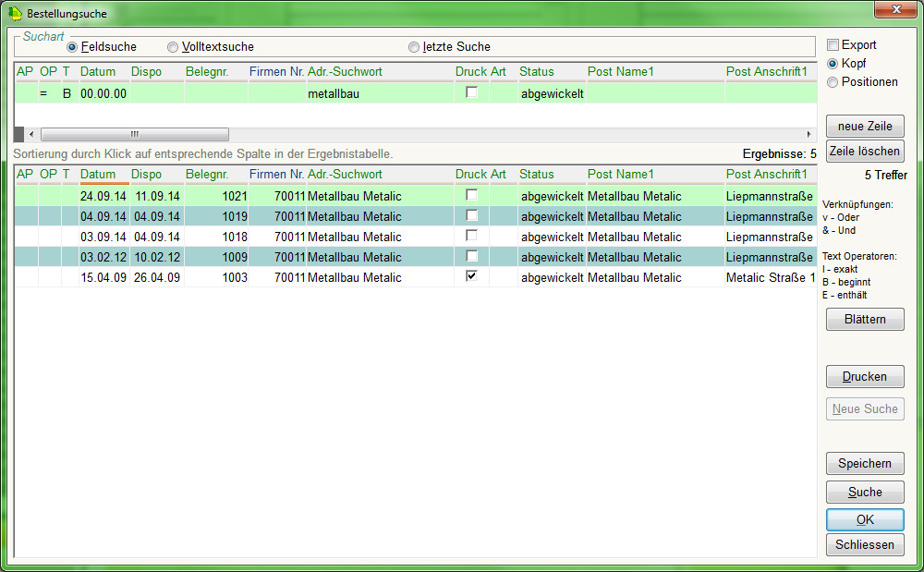
Task: Toggle Druck checkbox for order 1009
Action: coord(471,256)
